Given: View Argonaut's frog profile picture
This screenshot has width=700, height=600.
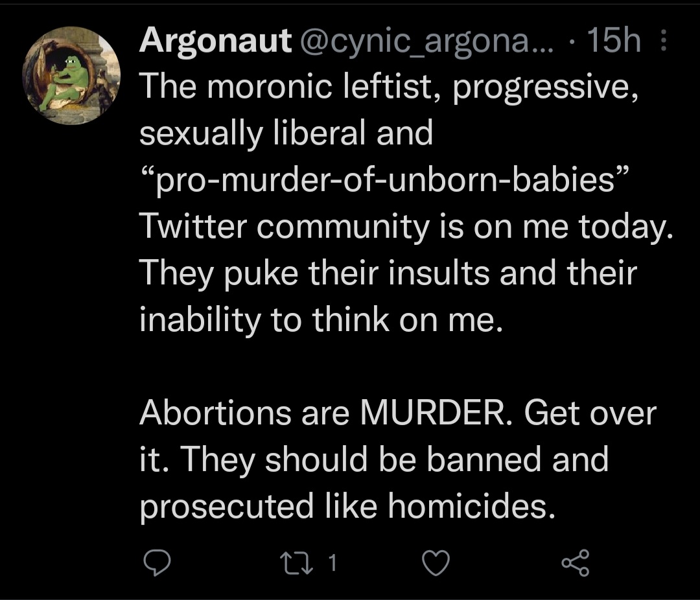Looking at the screenshot, I should tap(71, 75).
